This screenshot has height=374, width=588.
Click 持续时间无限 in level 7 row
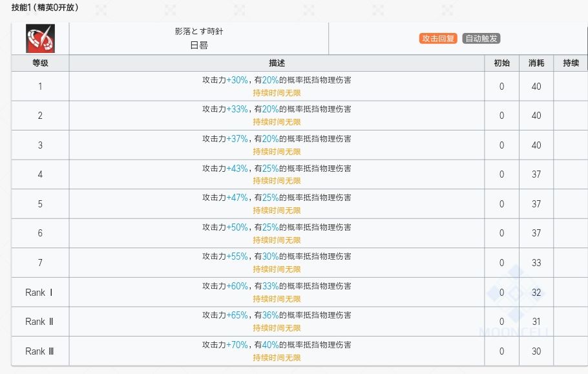tap(277, 269)
